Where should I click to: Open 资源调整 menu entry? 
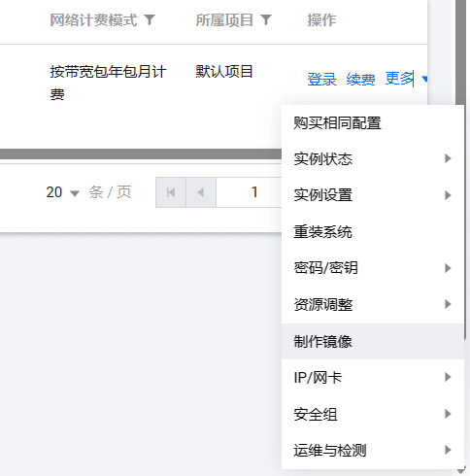(373, 305)
